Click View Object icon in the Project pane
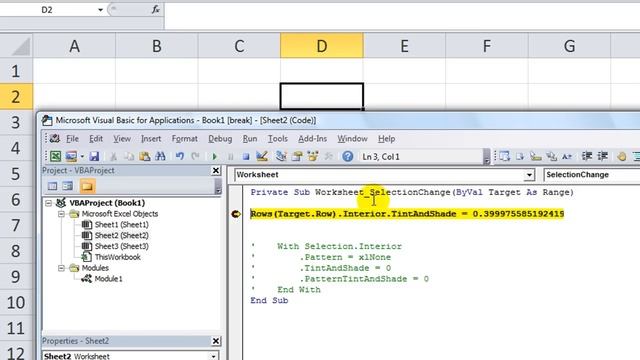 (68, 186)
